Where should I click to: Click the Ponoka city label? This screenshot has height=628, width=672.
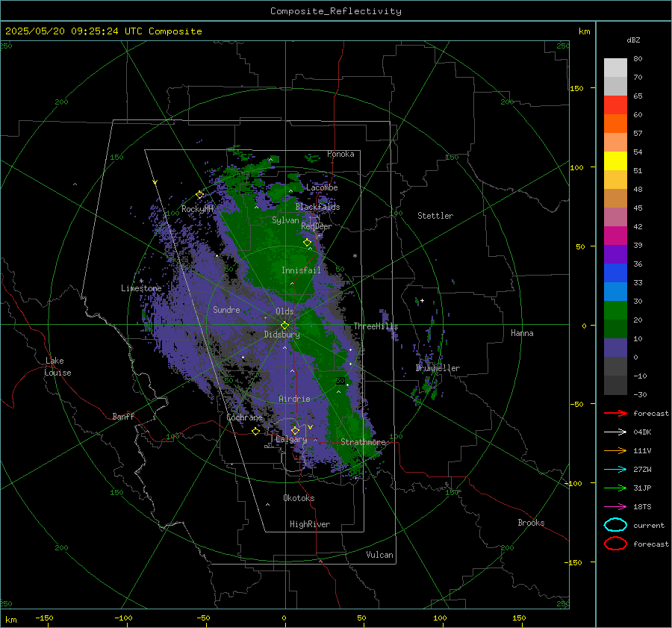pos(340,154)
